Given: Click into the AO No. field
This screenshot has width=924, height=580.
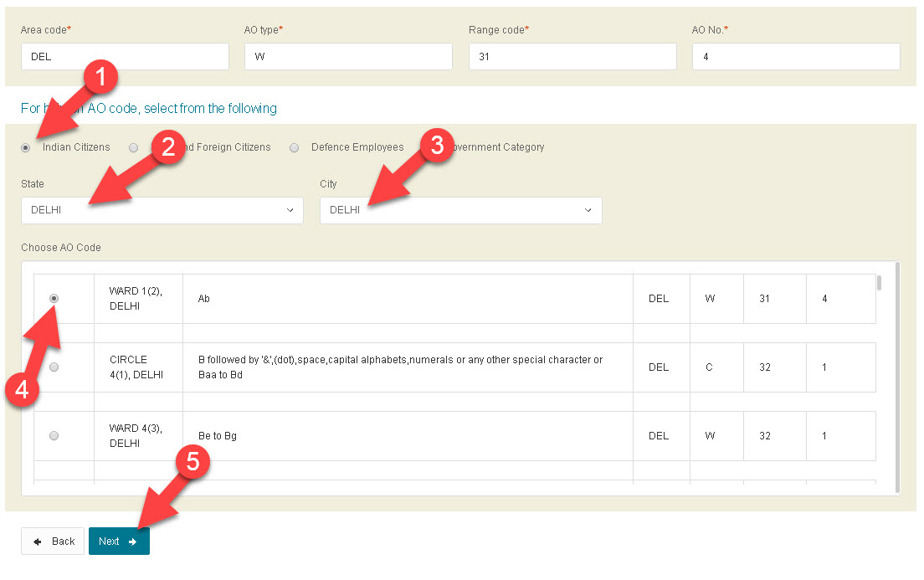Looking at the screenshot, I should click(x=796, y=57).
